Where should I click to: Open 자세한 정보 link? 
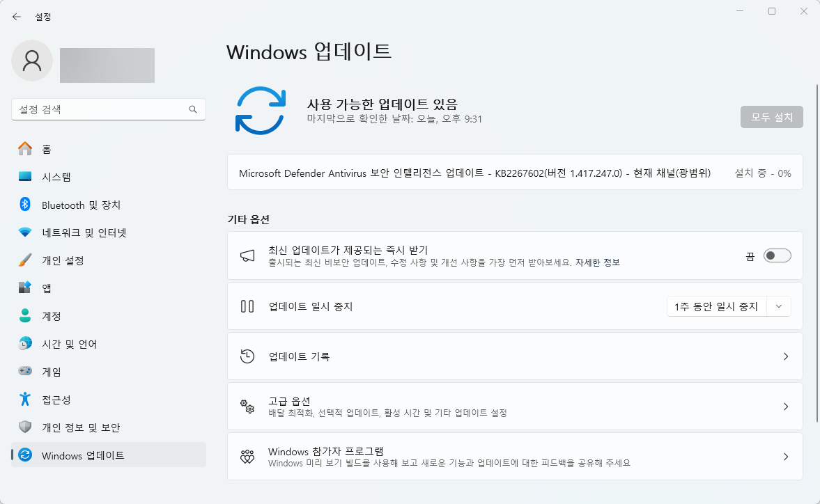point(597,262)
